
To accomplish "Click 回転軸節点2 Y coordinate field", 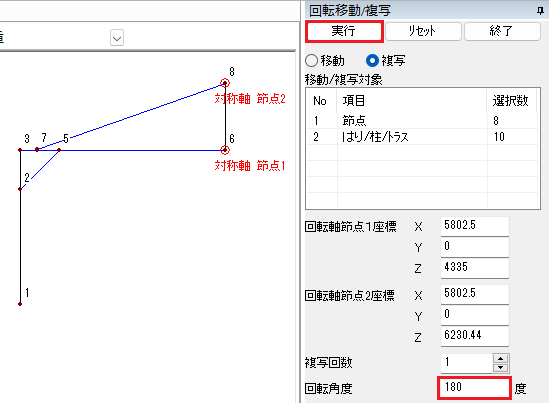I will pos(474,314).
